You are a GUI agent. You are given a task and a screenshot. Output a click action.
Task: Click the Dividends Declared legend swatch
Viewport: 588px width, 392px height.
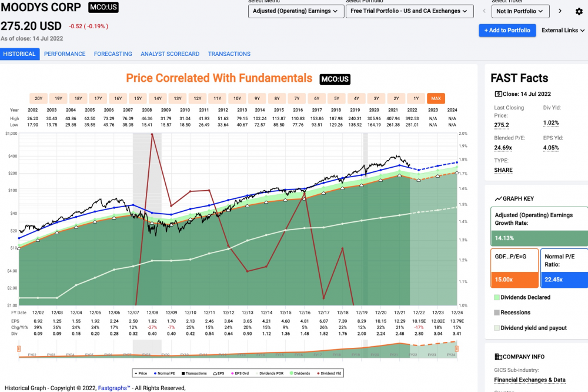[497, 297]
